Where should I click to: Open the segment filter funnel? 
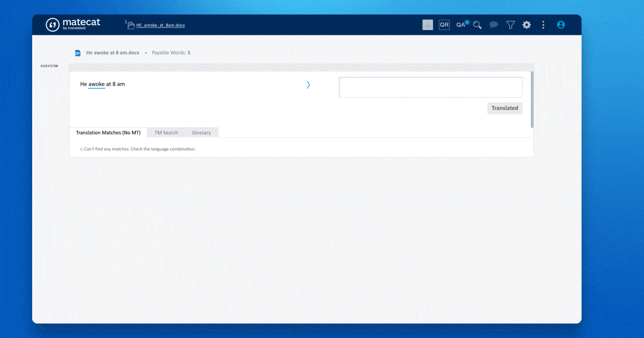point(510,25)
